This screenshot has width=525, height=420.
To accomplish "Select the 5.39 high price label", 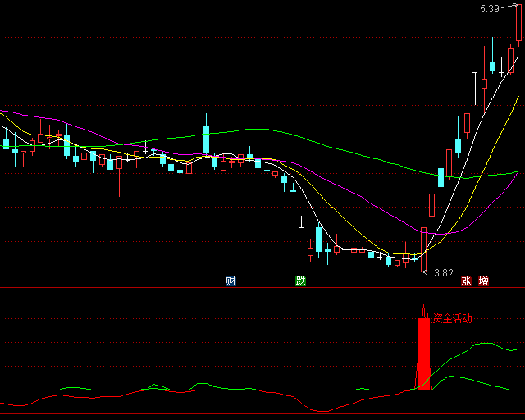I will [x=490, y=9].
